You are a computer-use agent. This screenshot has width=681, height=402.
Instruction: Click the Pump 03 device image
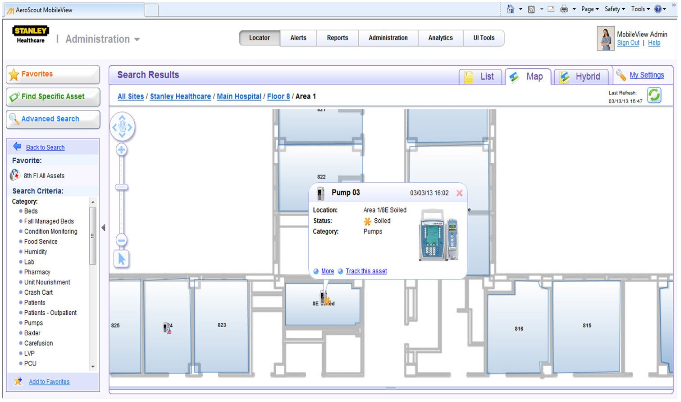(439, 235)
